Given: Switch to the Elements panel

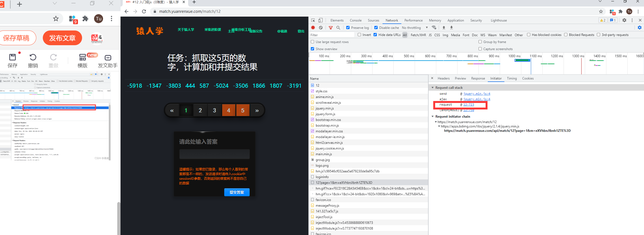Looking at the screenshot, I should coord(337,20).
